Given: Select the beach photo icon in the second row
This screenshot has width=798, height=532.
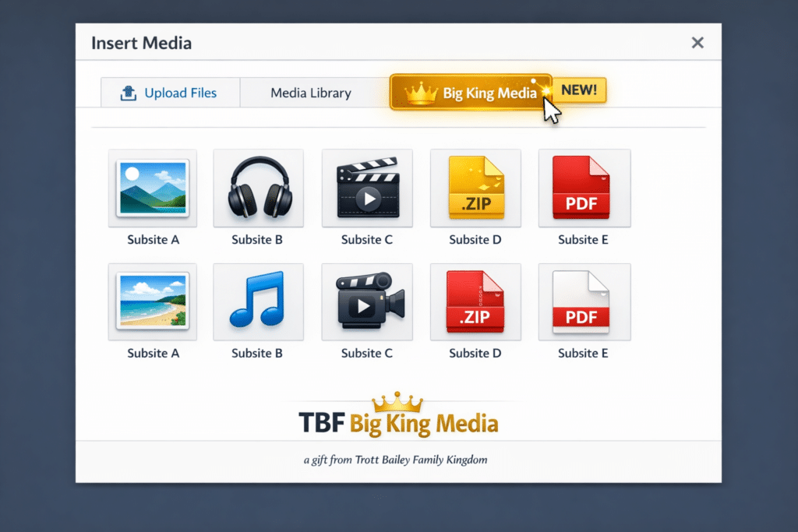Looking at the screenshot, I should (153, 302).
